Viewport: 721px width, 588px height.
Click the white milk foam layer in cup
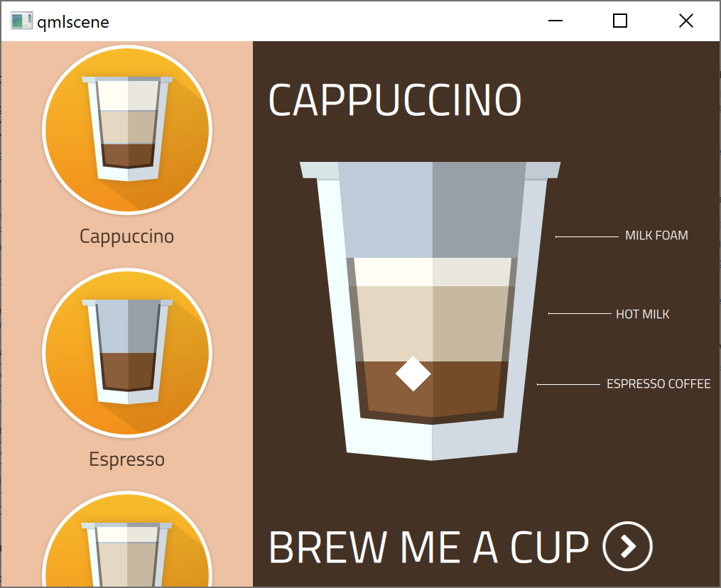point(432,271)
